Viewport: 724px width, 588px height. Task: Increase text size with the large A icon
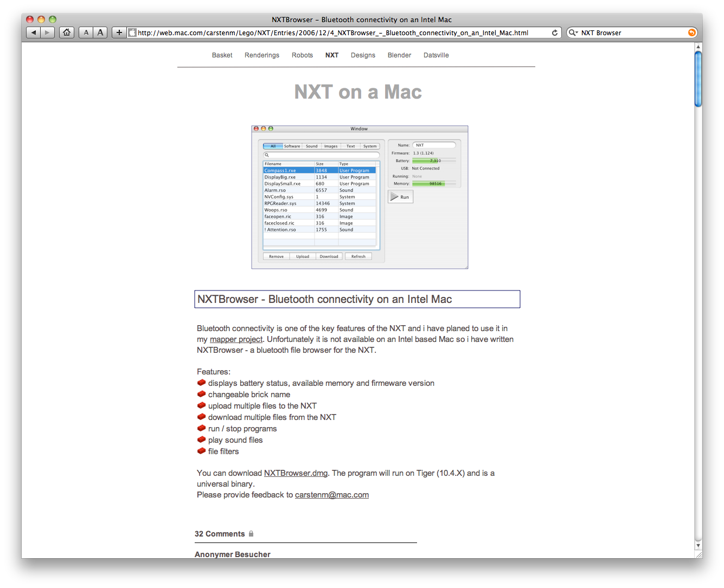point(100,33)
